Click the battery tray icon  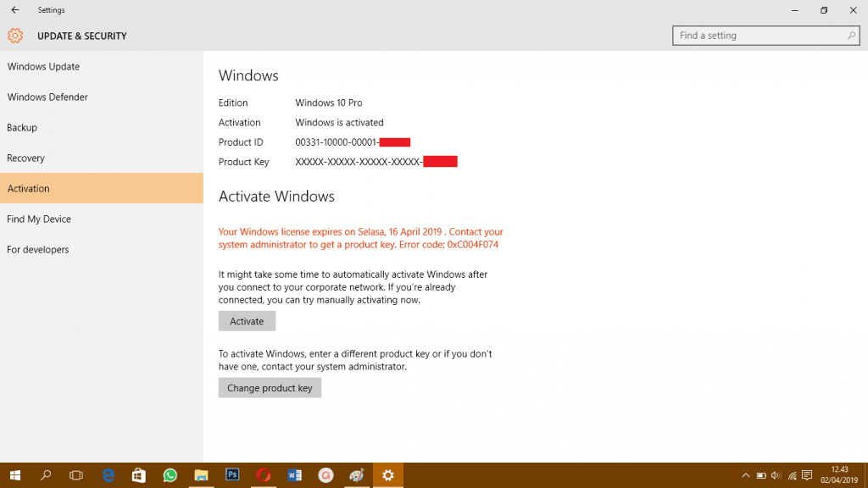(761, 475)
